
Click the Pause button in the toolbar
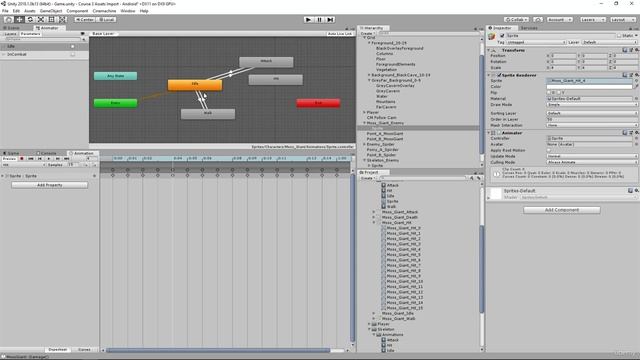pyautogui.click(x=320, y=20)
